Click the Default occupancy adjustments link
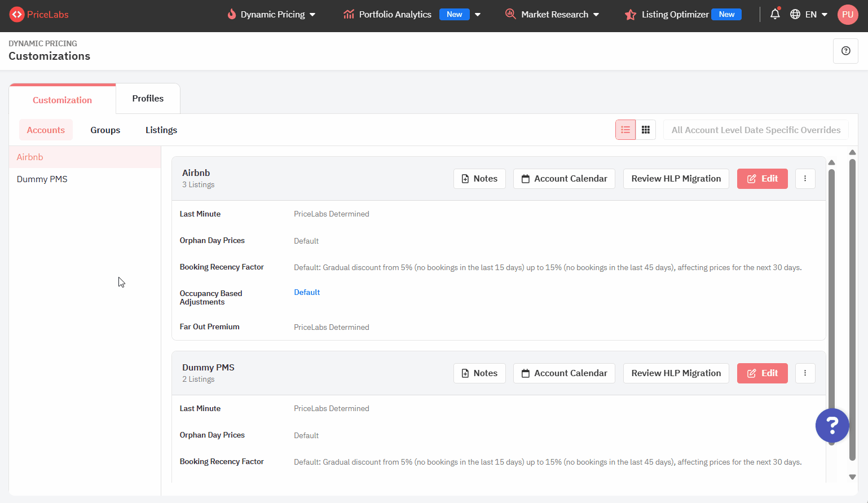Viewport: 868px width, 503px height. [307, 292]
